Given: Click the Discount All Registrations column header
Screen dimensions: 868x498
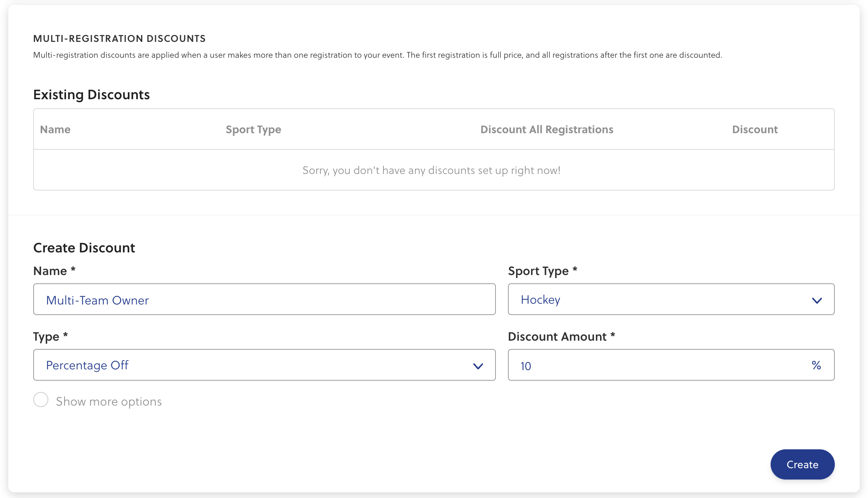Looking at the screenshot, I should click(x=546, y=129).
